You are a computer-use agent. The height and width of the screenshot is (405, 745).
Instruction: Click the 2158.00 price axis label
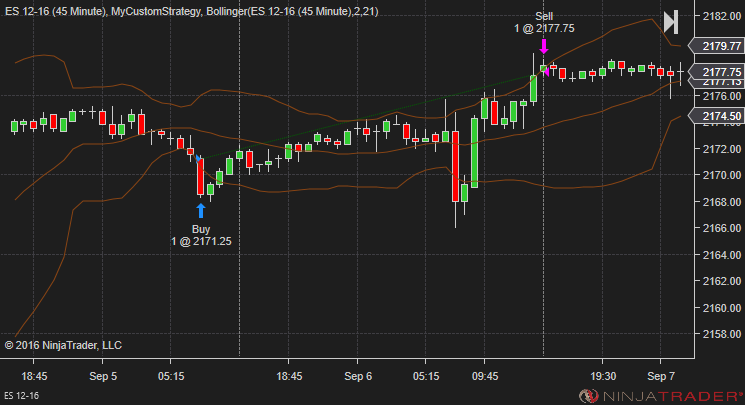[722, 334]
